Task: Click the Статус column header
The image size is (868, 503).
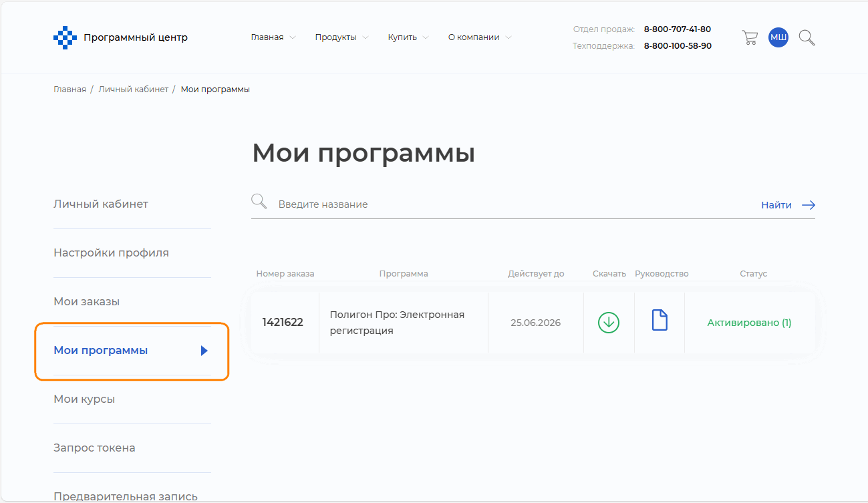Action: [x=754, y=274]
